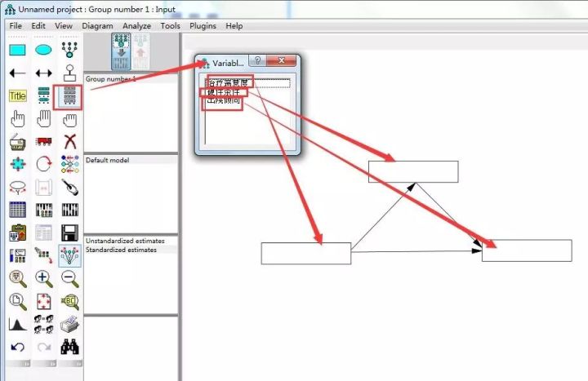This screenshot has height=381, width=588.
Task: Select the Title figure captions tool
Action: pyautogui.click(x=17, y=96)
